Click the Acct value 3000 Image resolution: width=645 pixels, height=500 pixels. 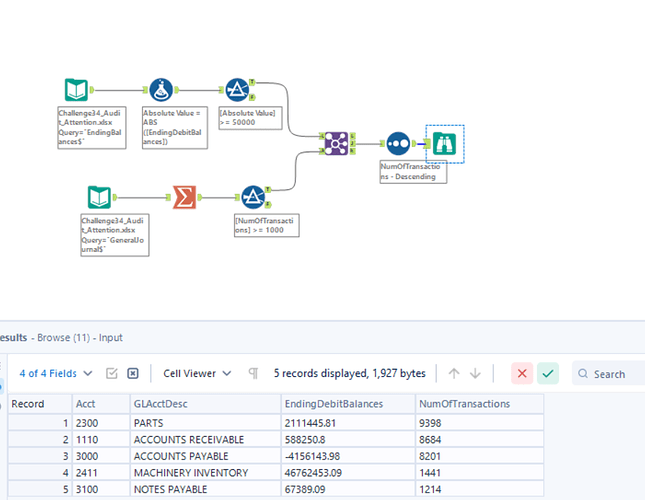click(101, 456)
